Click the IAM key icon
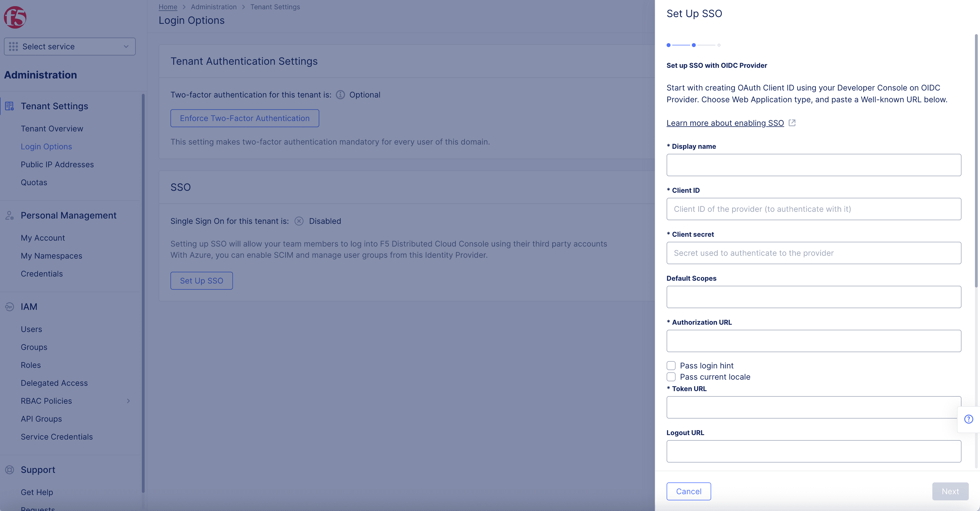980x511 pixels. click(x=10, y=306)
